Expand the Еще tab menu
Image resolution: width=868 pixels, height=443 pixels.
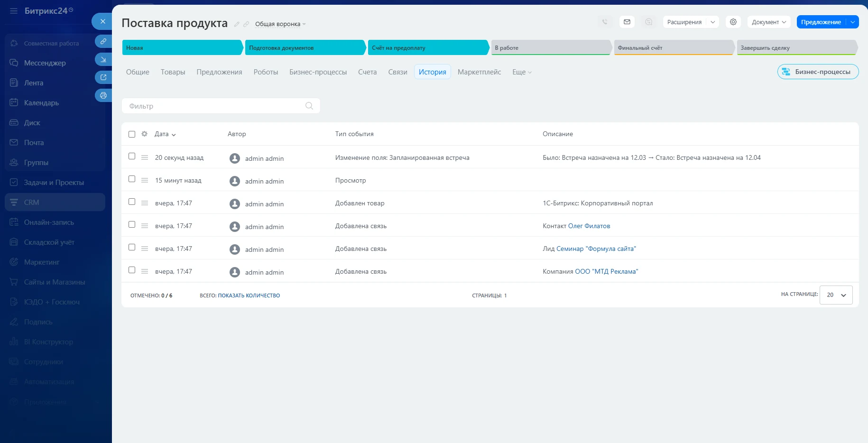tap(522, 72)
